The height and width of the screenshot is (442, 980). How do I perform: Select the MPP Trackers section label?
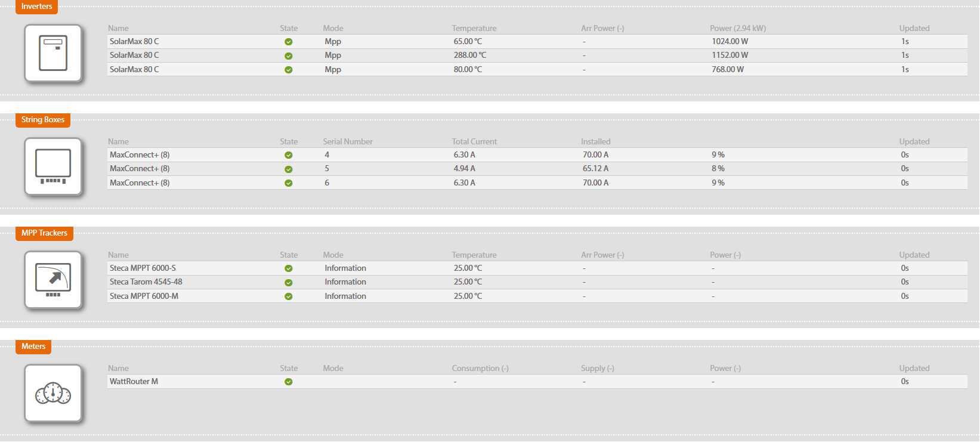tap(44, 233)
